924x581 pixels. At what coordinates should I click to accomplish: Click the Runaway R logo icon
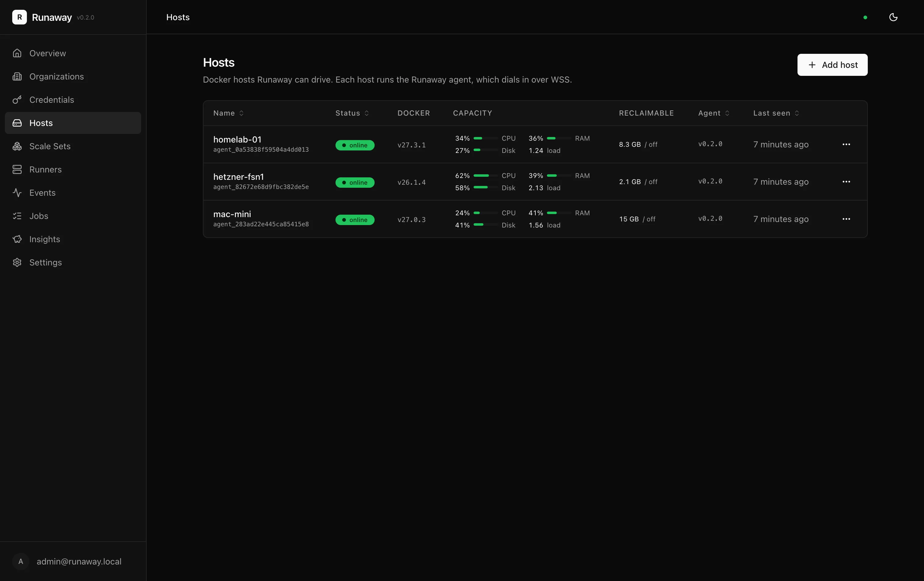tap(19, 17)
